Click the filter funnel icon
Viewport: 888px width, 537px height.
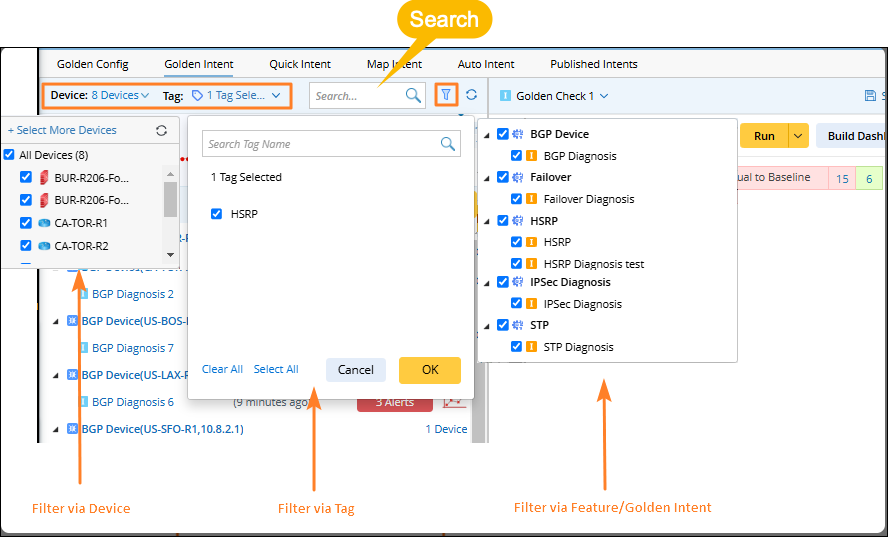446,96
